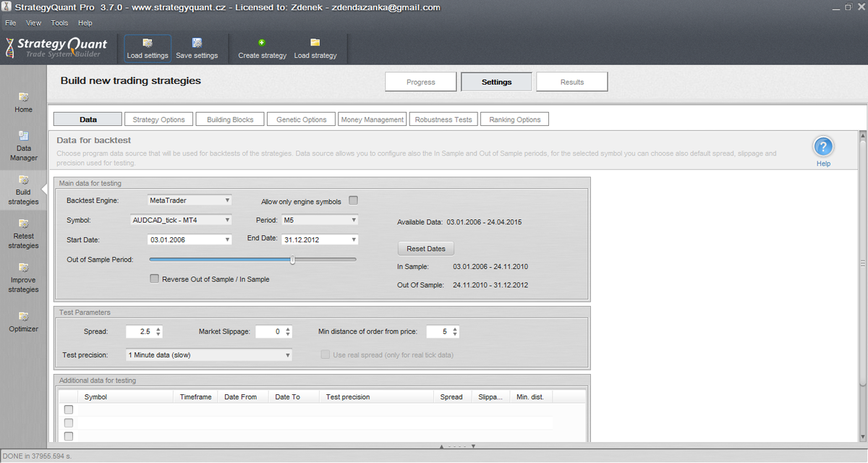Image resolution: width=868 pixels, height=463 pixels.
Task: Switch to the Strategy Options tab
Action: pyautogui.click(x=158, y=119)
